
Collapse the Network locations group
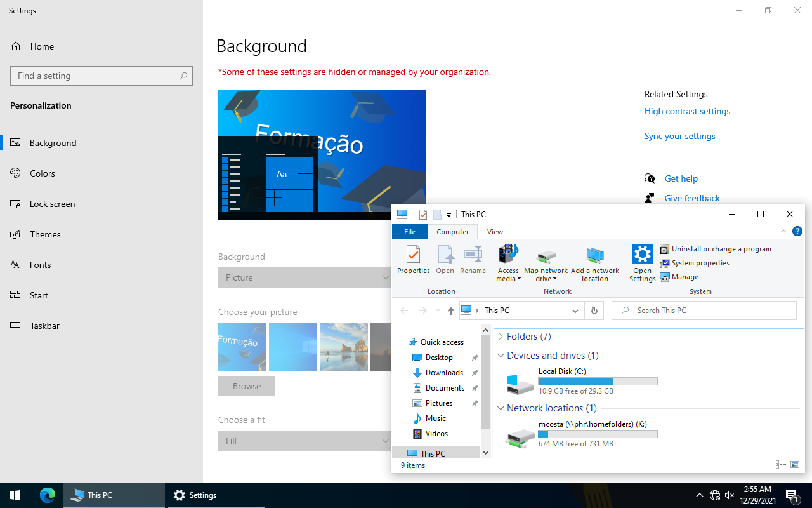tap(501, 408)
